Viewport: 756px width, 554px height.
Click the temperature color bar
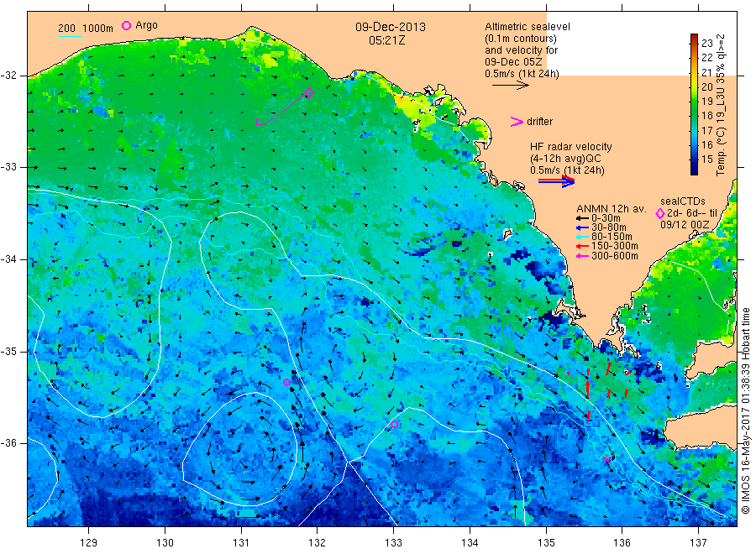694,104
